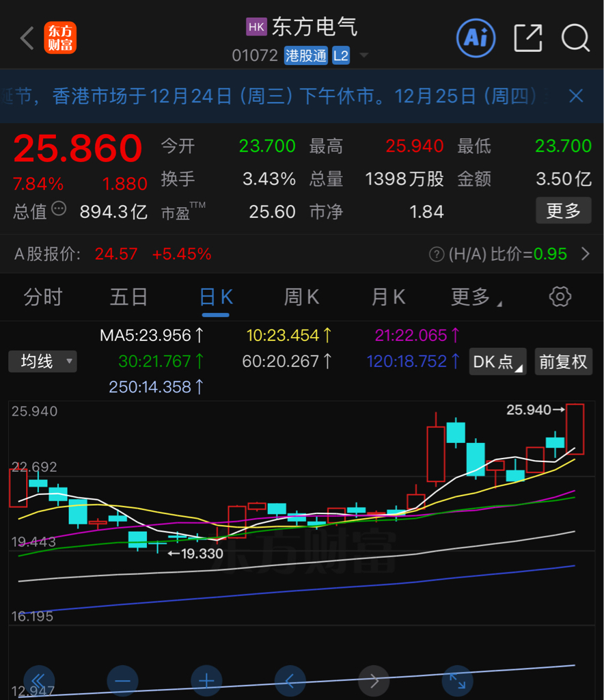Tap the share export icon

click(x=528, y=38)
